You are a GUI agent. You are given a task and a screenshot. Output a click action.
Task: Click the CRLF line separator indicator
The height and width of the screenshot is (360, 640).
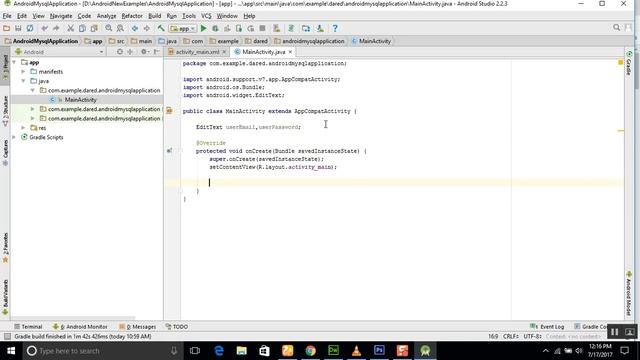pos(511,337)
